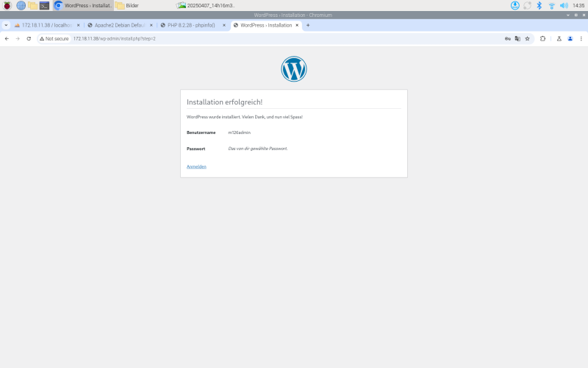
Task: Open a new browser tab
Action: point(308,25)
